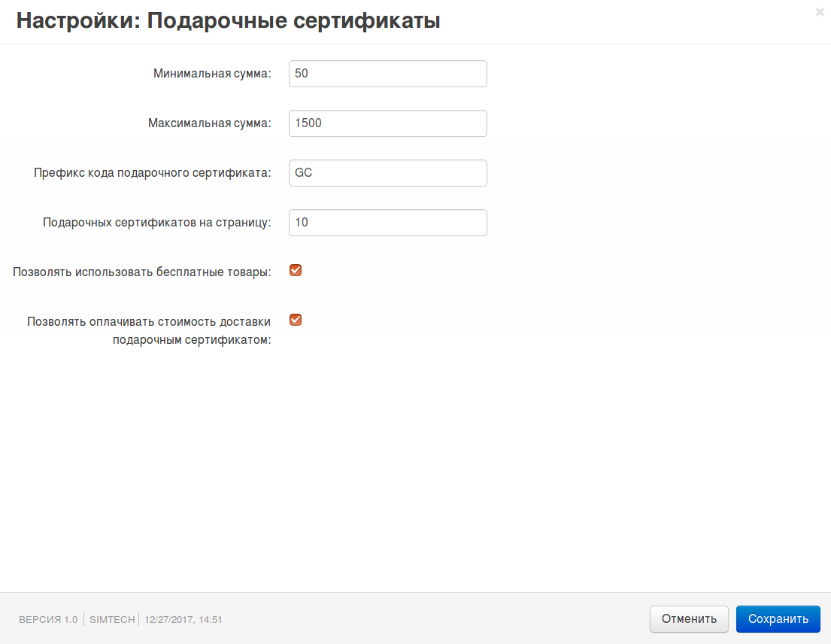Click the 'ВЕРСИЯ 1.0' footer text

click(x=48, y=620)
